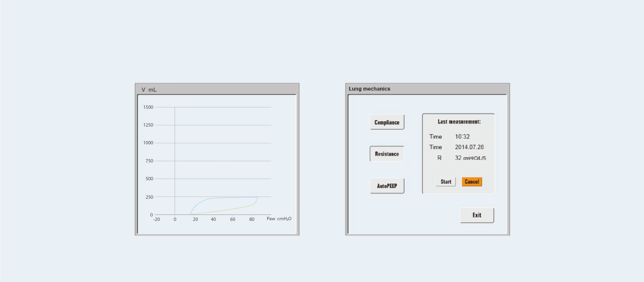Click the 250 volume axis label
Screen dimensions: 644x282
coord(149,197)
